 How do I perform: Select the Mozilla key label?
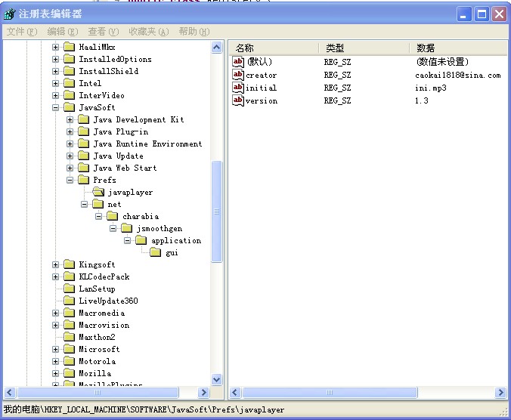[94, 373]
